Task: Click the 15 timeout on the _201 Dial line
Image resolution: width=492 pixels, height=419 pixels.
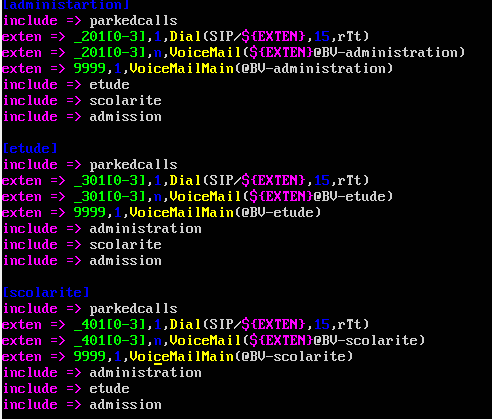Action: click(x=322, y=36)
